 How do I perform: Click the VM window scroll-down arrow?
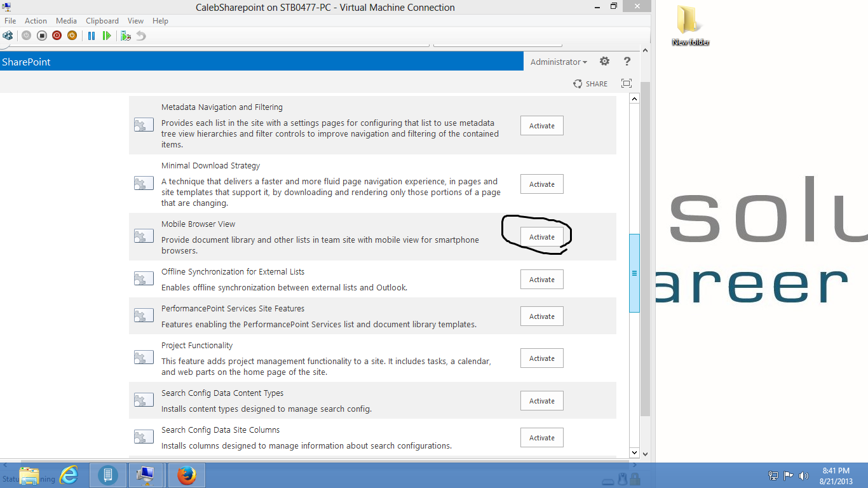pyautogui.click(x=646, y=454)
